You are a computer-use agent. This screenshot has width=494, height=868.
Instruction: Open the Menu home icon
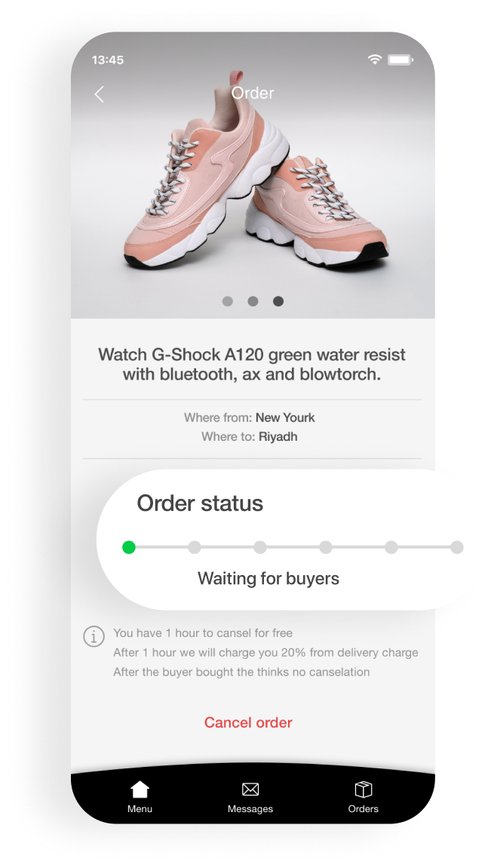[140, 789]
